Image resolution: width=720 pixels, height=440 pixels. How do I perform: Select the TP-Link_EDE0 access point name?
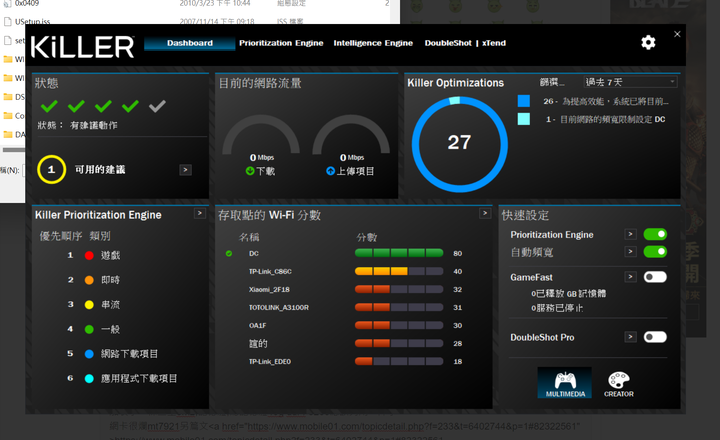(x=270, y=361)
